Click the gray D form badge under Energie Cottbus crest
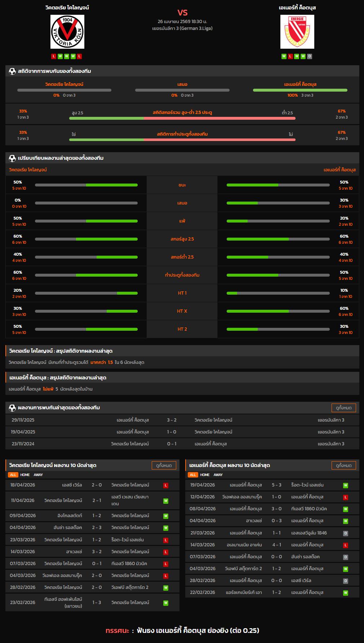The image size is (364, 643). pyautogui.click(x=310, y=56)
